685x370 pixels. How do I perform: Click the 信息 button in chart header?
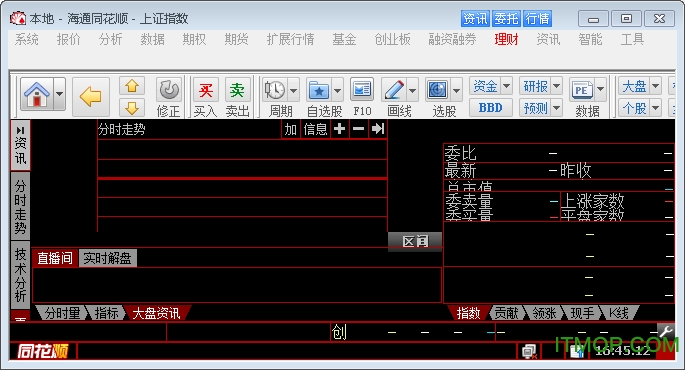pyautogui.click(x=315, y=129)
